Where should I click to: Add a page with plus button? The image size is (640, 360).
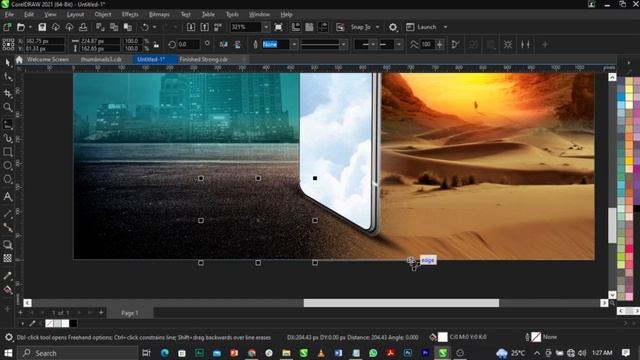pos(101,313)
